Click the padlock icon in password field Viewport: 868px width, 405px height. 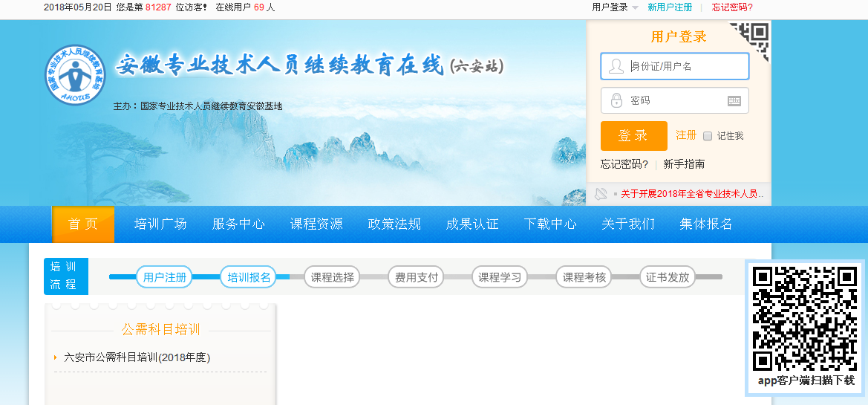click(616, 100)
